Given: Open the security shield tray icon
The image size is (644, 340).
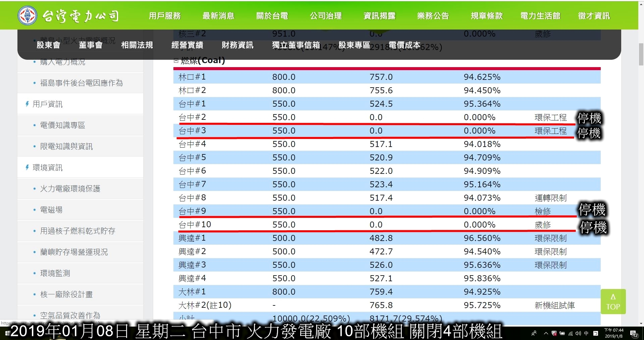Looking at the screenshot, I should 554,333.
